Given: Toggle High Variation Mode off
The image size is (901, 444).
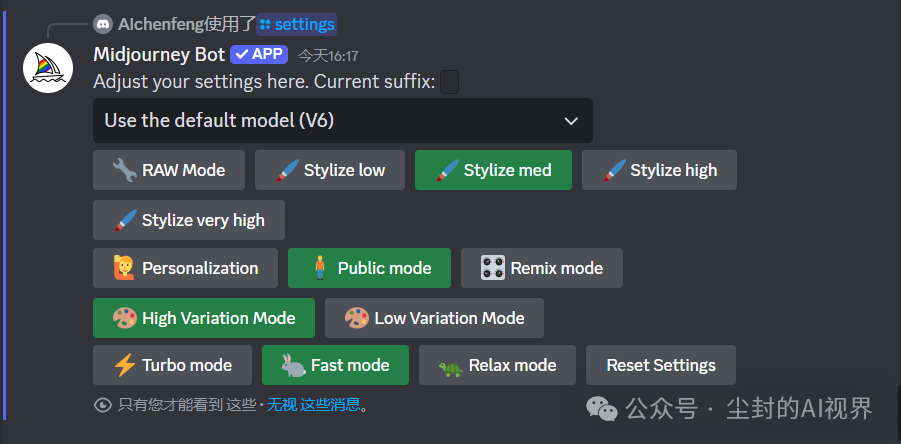Looking at the screenshot, I should point(204,318).
